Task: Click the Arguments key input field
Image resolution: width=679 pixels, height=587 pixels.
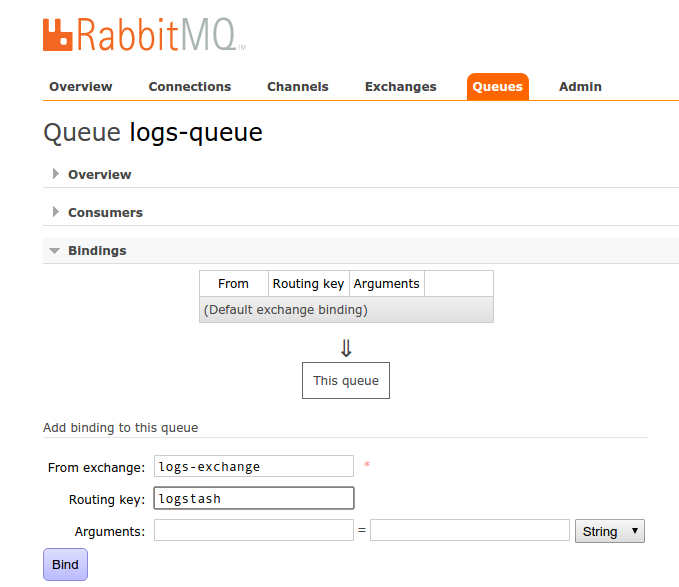Action: click(254, 530)
